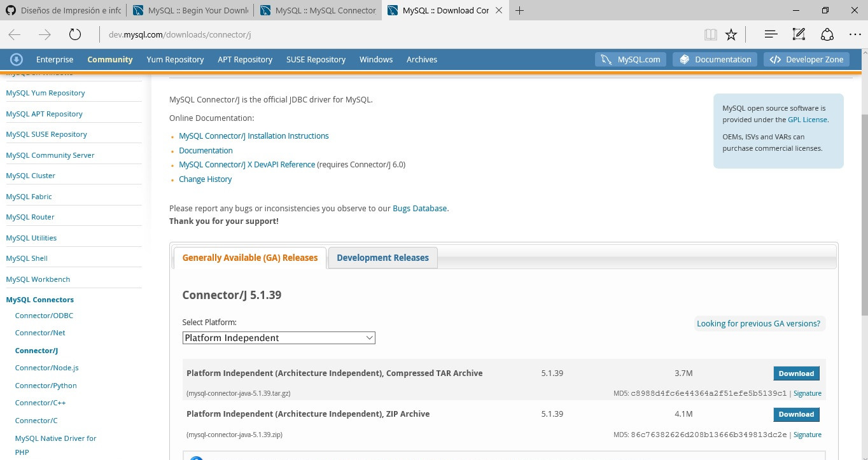
Task: Select Generally Available (GA) Releases tab
Action: point(249,258)
